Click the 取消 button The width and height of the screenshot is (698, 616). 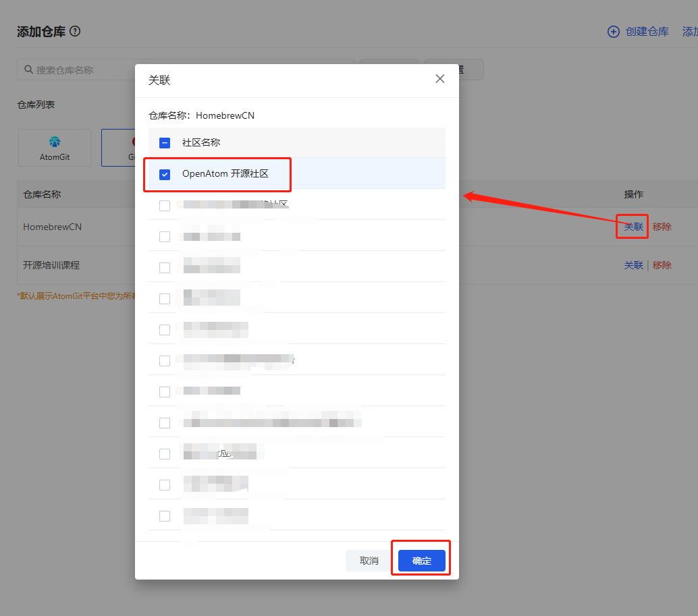coord(369,561)
